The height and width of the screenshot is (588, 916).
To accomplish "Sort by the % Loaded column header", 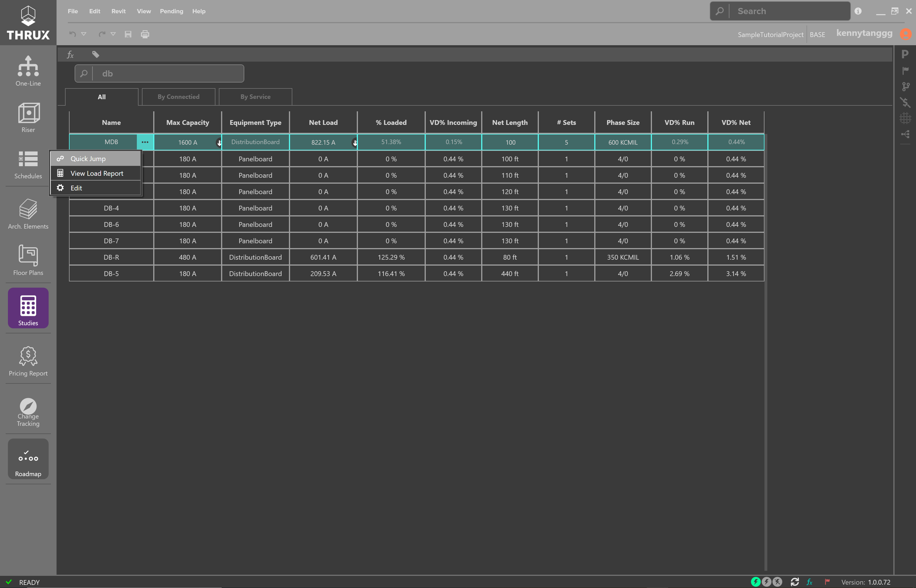I will [x=391, y=123].
